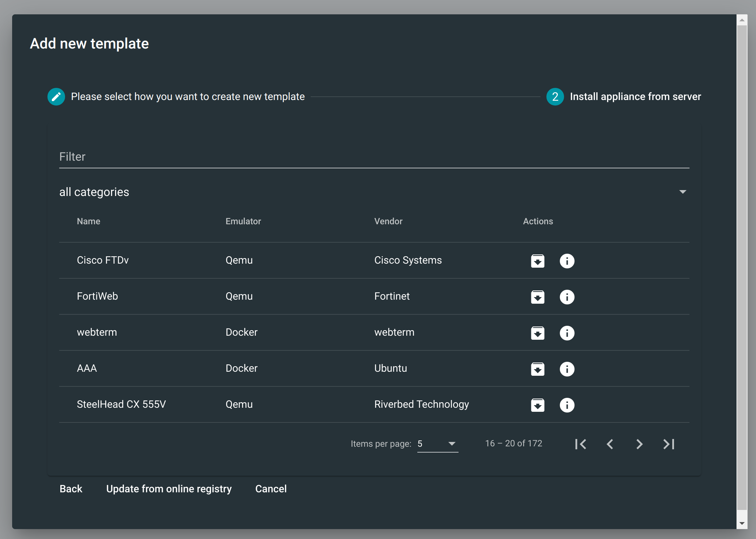
Task: Go to the previous page
Action: click(610, 444)
